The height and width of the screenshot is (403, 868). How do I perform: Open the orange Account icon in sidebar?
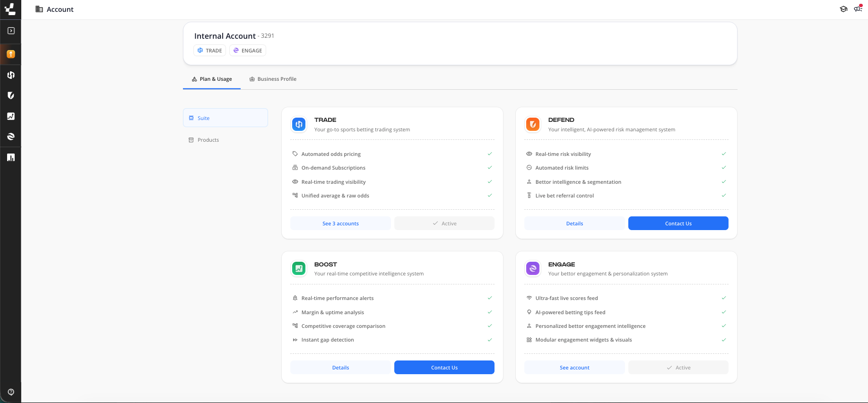tap(11, 54)
